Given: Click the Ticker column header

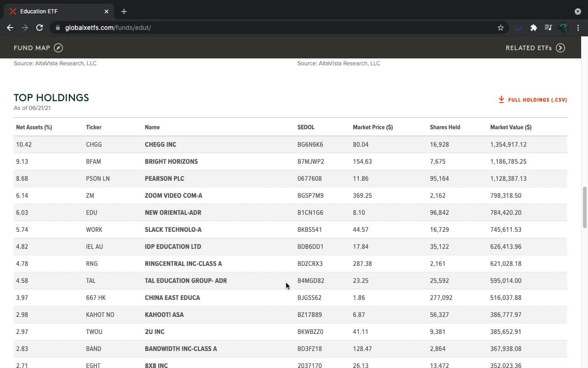Looking at the screenshot, I should click(x=94, y=127).
